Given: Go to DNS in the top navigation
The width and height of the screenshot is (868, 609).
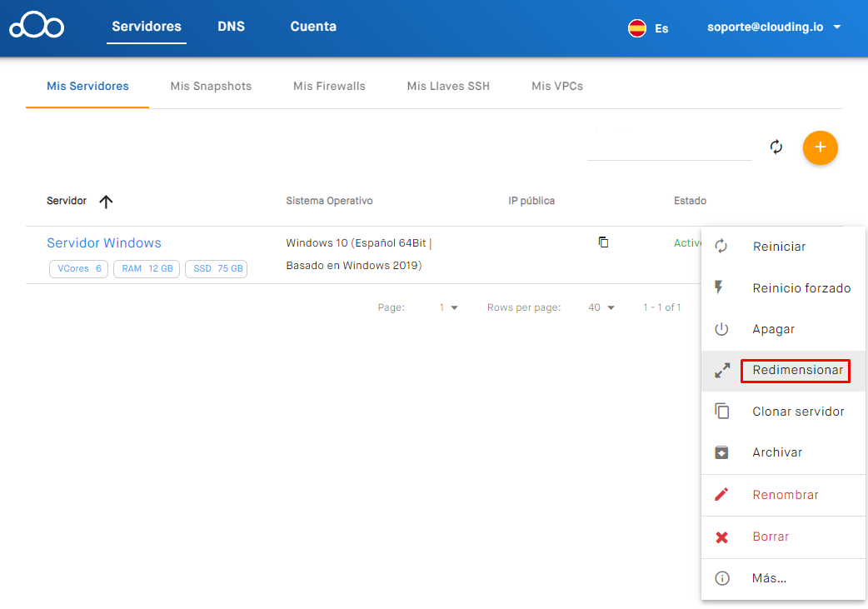Looking at the screenshot, I should pyautogui.click(x=231, y=27).
